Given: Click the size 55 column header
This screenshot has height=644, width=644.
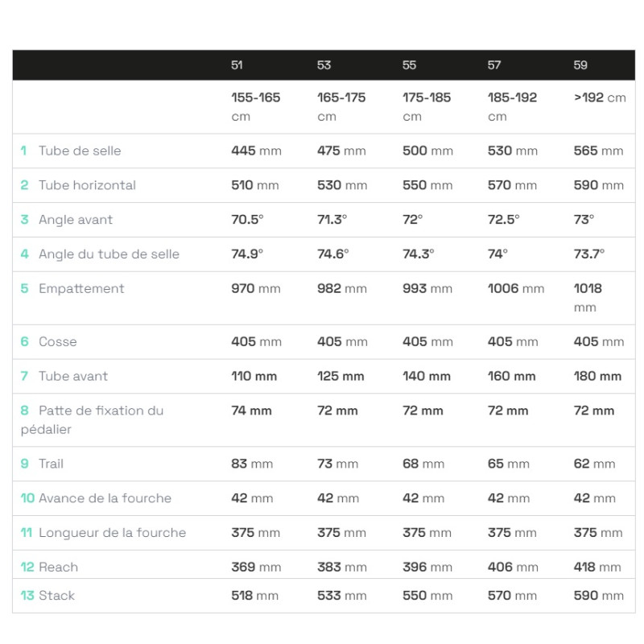Looking at the screenshot, I should coord(409,65).
